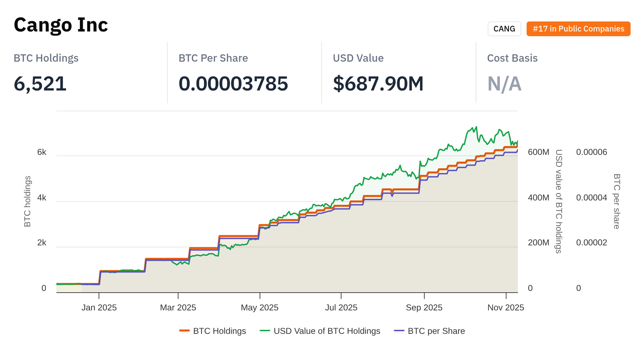Toggle BTC Holdings legend series
644x362 pixels.
(x=219, y=331)
